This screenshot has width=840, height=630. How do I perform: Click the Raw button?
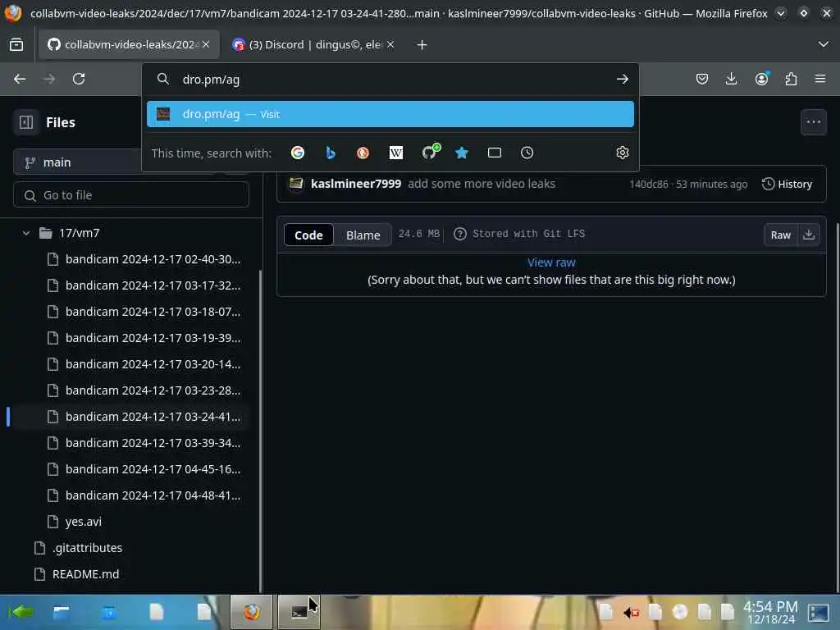(x=781, y=235)
